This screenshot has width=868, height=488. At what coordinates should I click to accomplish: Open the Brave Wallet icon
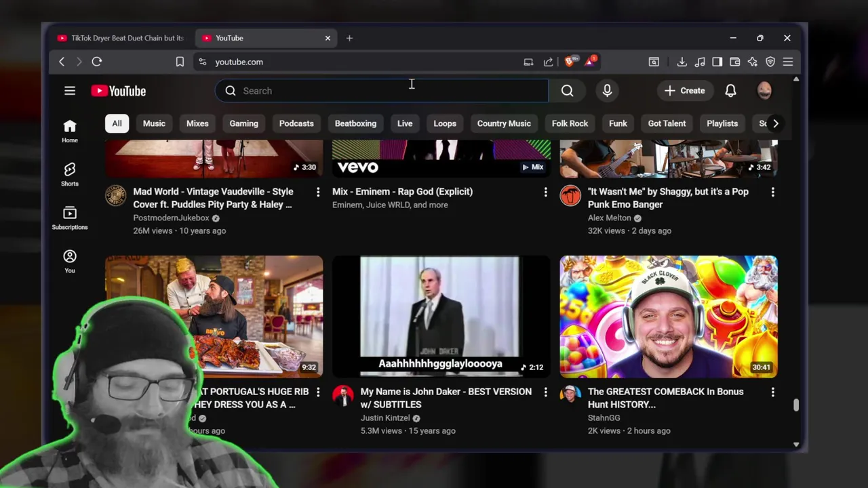point(735,62)
